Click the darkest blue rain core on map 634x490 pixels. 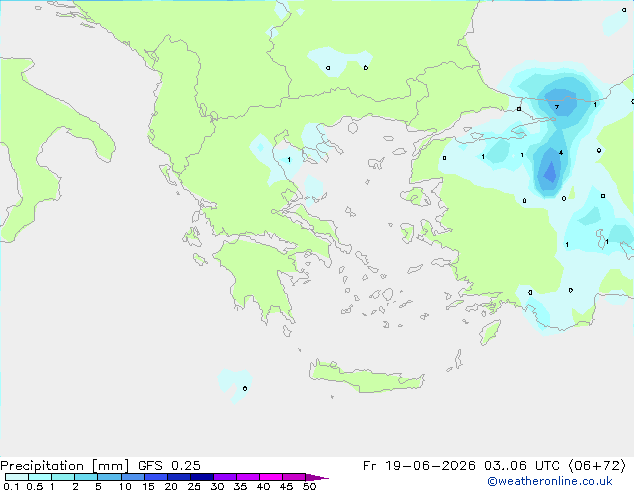tap(550, 172)
